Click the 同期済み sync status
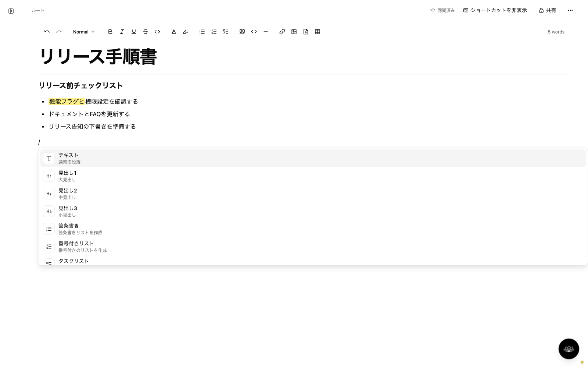 point(442,10)
